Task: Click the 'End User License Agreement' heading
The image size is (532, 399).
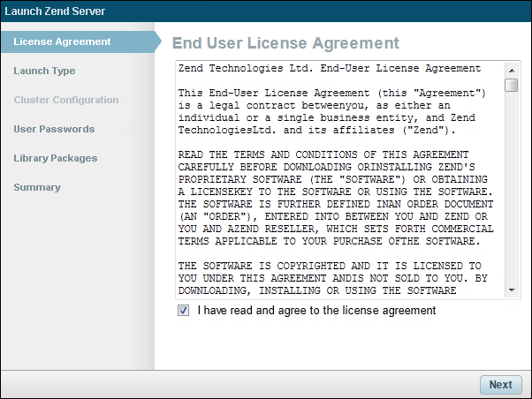Action: coord(285,43)
